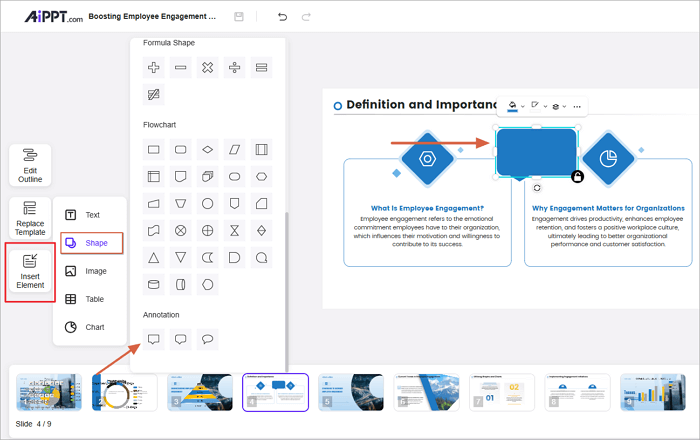
Task: Insert the minus formula shape
Action: click(x=180, y=67)
